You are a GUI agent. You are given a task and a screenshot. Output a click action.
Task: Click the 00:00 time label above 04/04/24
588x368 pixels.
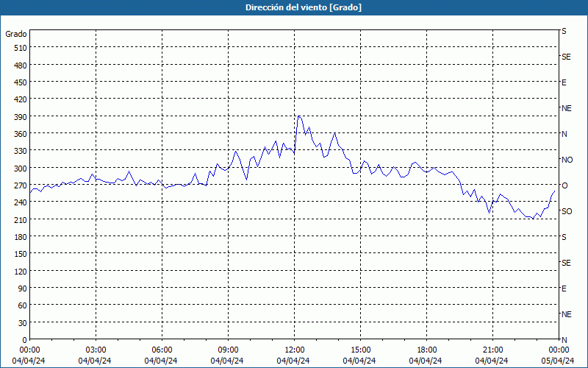click(x=29, y=350)
